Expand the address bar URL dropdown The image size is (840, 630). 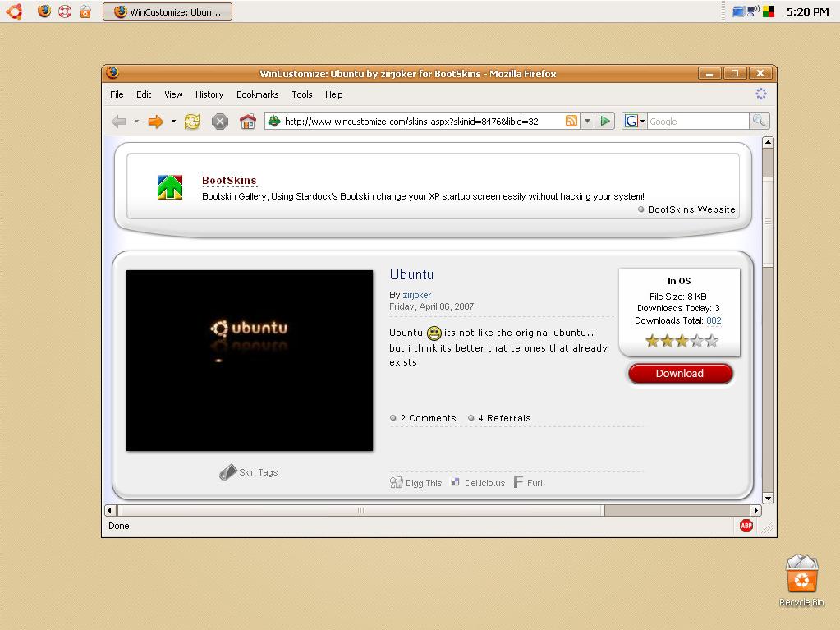pyautogui.click(x=587, y=122)
